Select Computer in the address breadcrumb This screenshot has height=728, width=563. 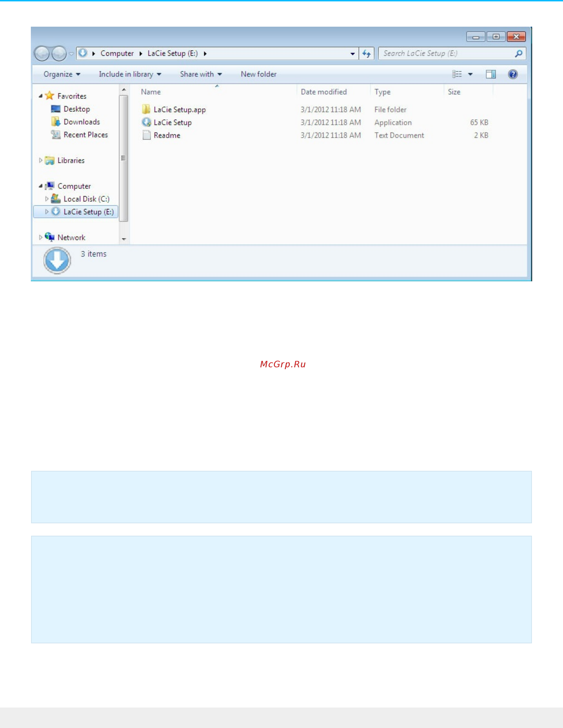pos(117,53)
